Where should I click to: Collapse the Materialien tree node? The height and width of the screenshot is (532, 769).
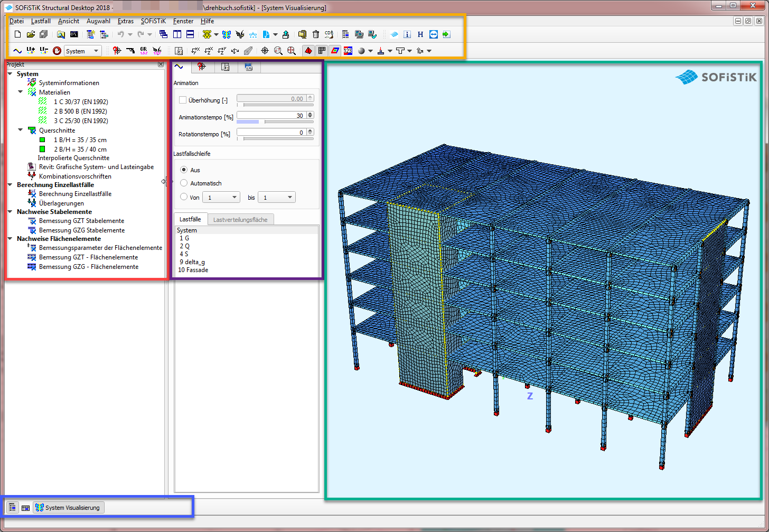[21, 92]
